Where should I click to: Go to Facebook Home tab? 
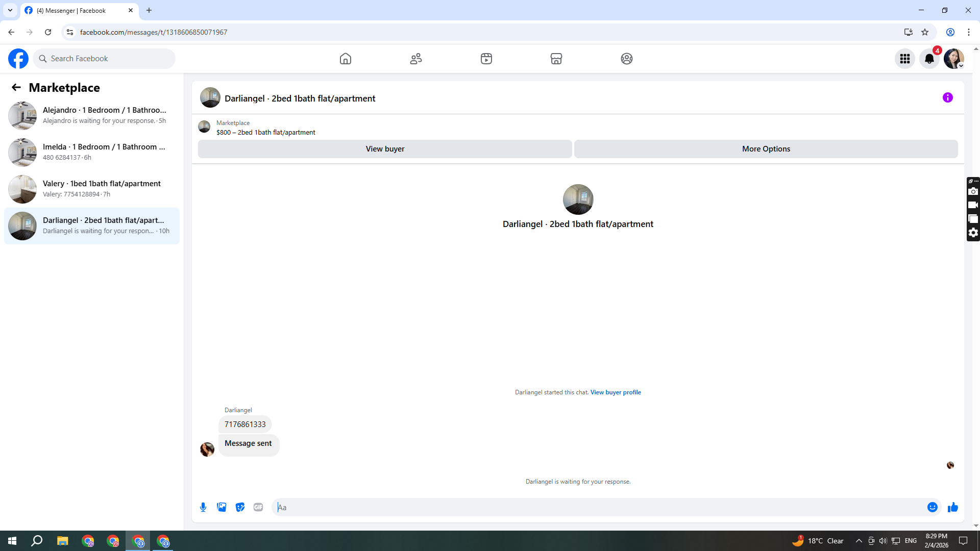coord(346,59)
